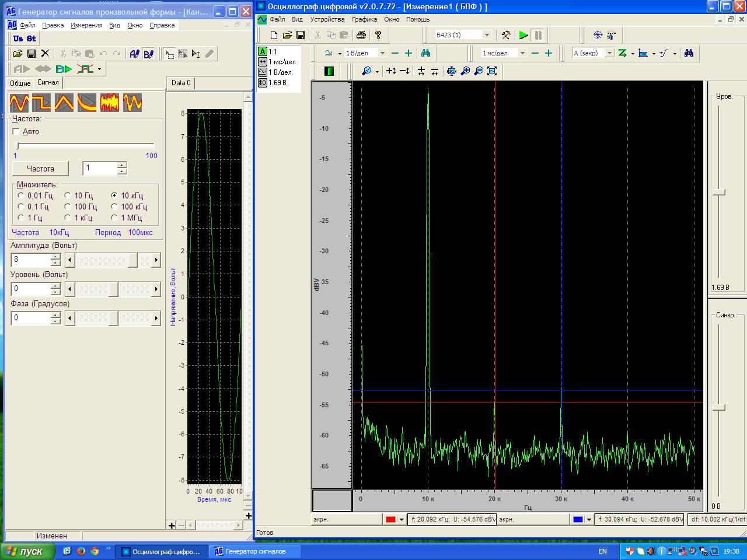Viewport: 747px width, 560px height.
Task: Click the Амплитуда scrollbar right arrow
Action: click(x=156, y=260)
